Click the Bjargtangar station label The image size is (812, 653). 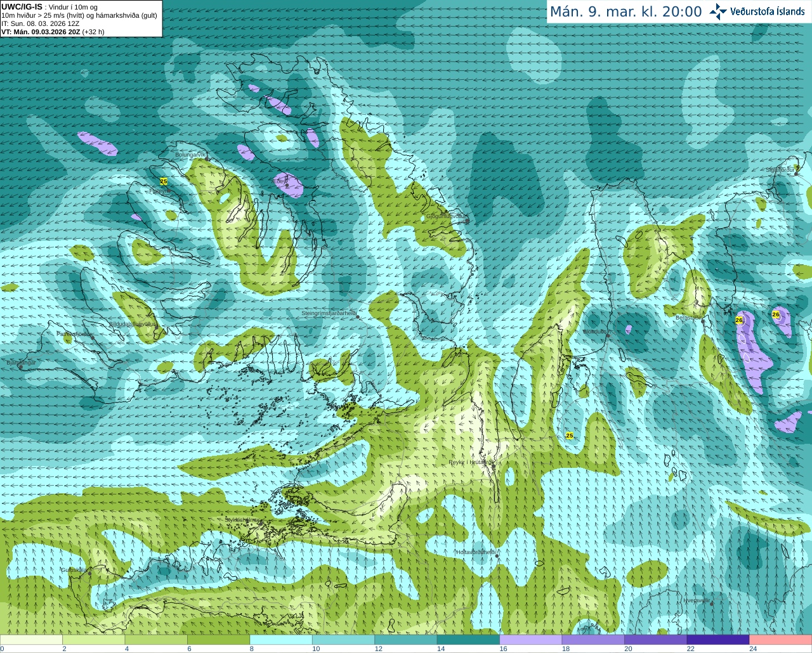(x=21, y=363)
